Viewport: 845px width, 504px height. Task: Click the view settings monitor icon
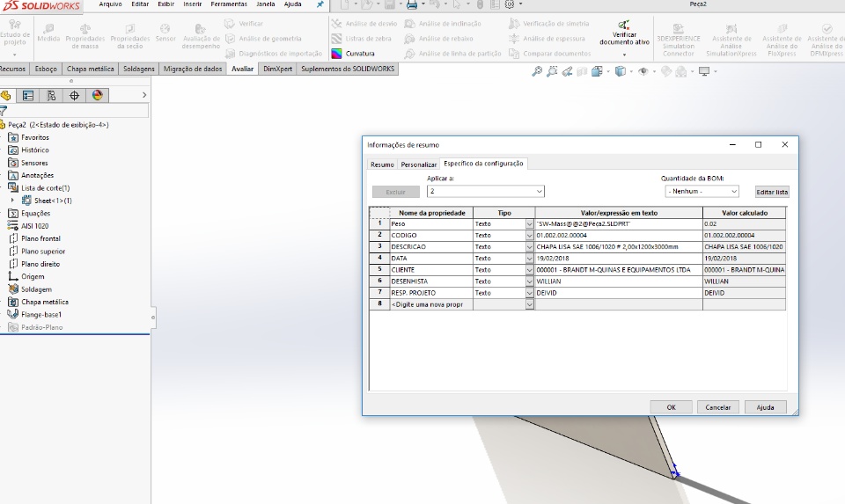[704, 71]
